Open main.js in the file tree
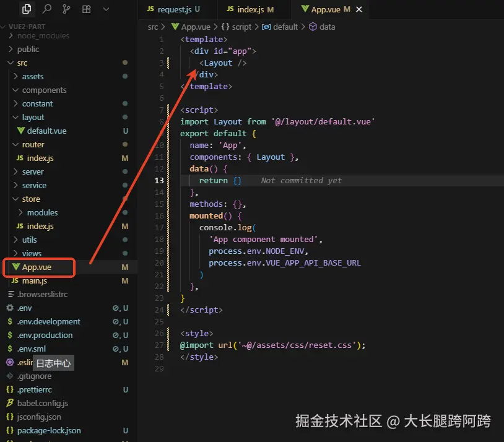 pos(35,280)
